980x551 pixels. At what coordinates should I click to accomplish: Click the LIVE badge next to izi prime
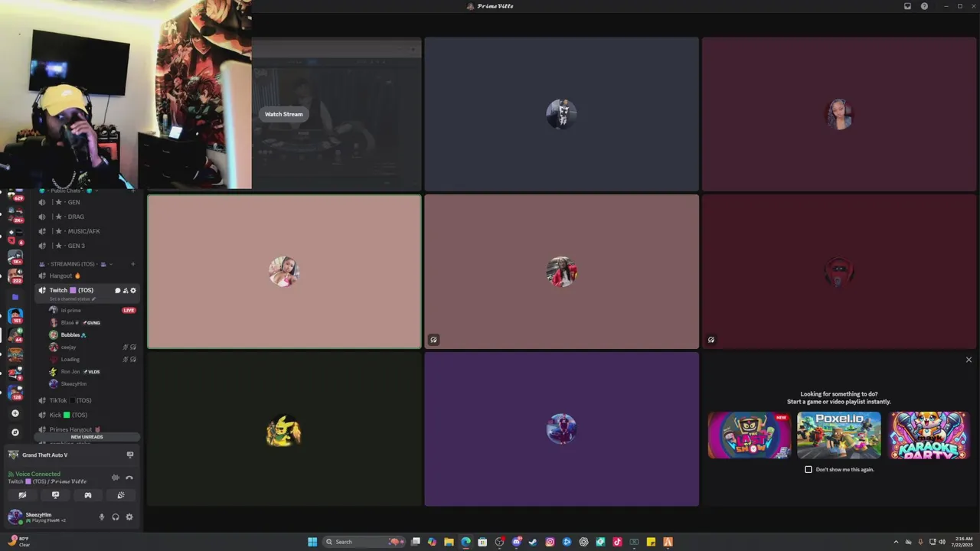129,310
